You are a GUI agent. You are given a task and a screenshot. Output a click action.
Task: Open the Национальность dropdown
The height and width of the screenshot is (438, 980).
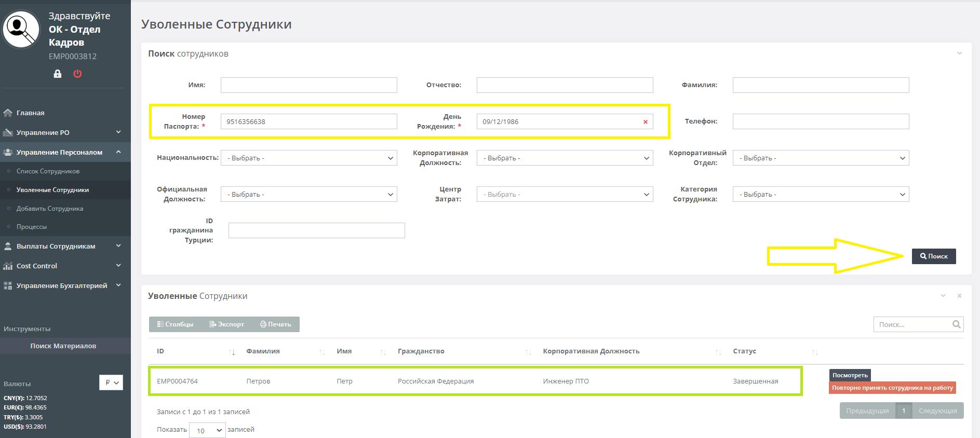coord(309,158)
